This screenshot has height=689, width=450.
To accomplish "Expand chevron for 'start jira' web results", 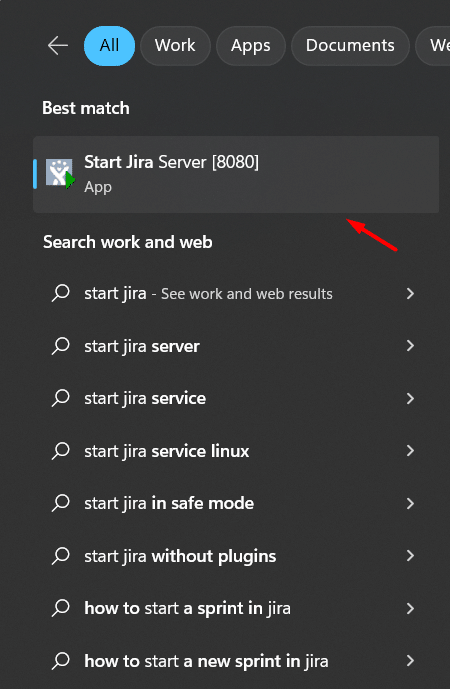I will [410, 294].
